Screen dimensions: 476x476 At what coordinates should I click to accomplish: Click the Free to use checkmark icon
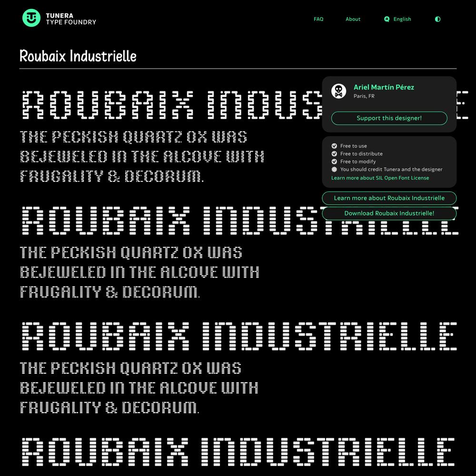point(334,146)
